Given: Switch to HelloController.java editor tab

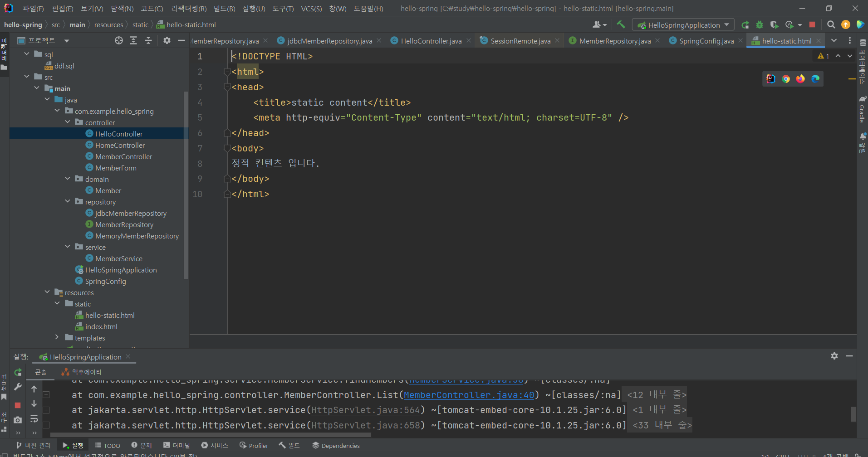Looking at the screenshot, I should pyautogui.click(x=431, y=41).
